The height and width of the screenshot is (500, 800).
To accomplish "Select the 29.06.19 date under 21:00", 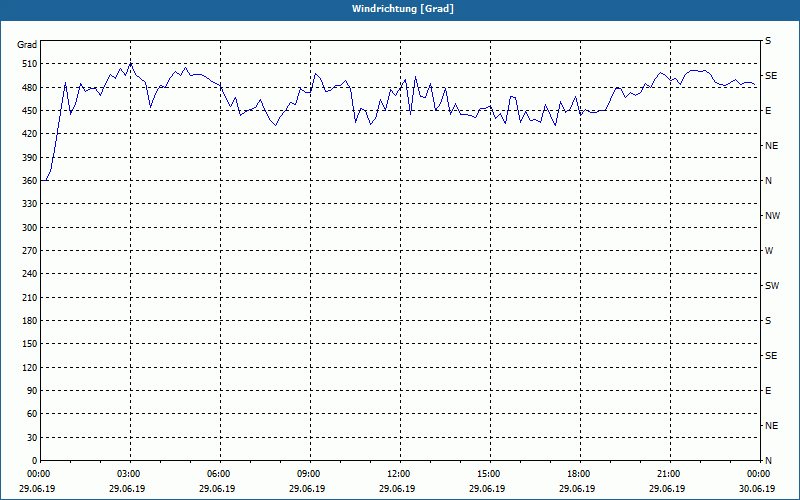I will [667, 488].
